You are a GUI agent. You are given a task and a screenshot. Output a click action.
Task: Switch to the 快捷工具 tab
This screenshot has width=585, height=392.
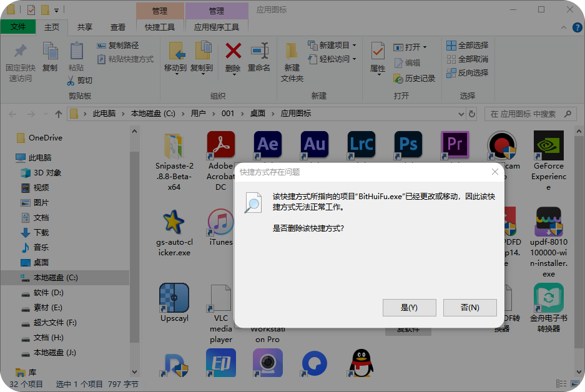click(x=160, y=27)
